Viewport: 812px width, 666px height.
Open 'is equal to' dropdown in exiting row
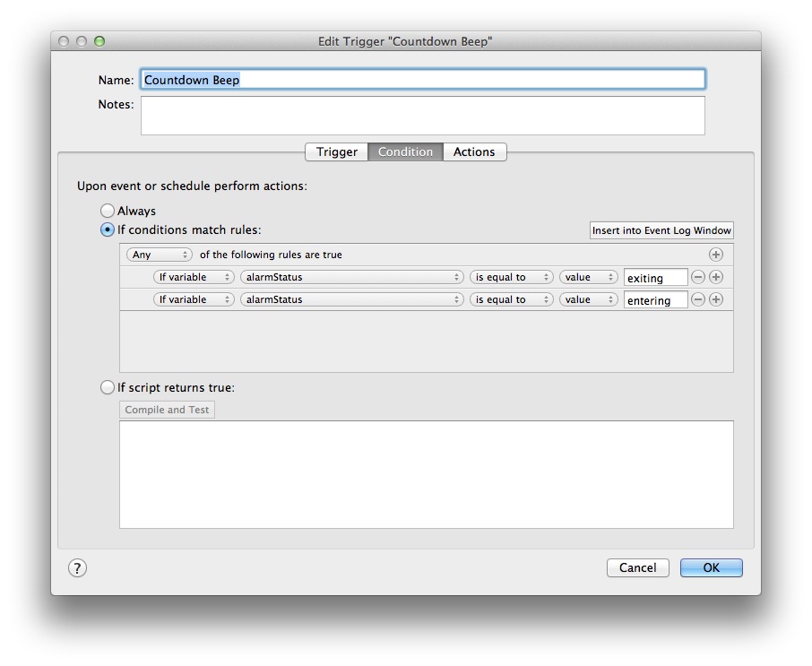pyautogui.click(x=512, y=277)
